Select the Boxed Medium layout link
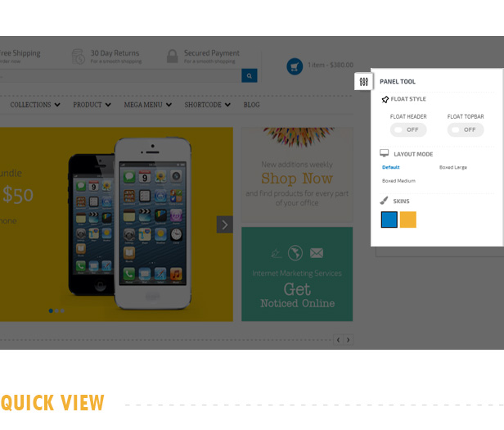504x430 pixels. click(398, 181)
